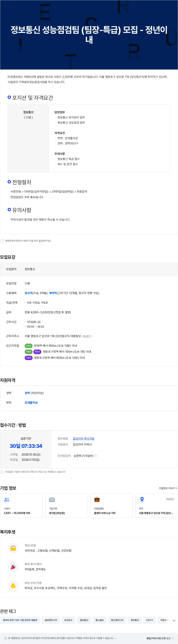This screenshot has width=178, height=644.
Task: Click 불법/허위/과장/오류 신고 link
Action: tap(160, 638)
